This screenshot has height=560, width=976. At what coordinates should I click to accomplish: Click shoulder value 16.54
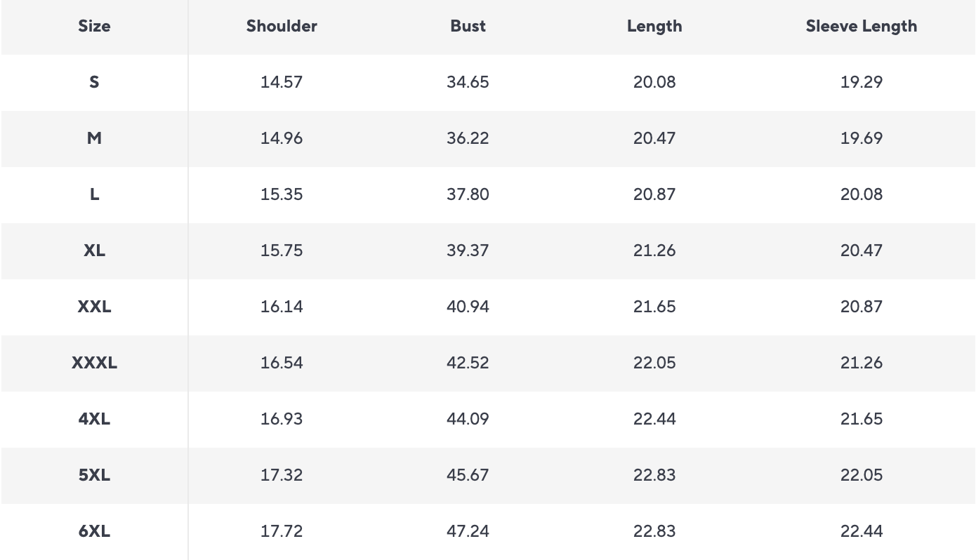click(x=282, y=363)
